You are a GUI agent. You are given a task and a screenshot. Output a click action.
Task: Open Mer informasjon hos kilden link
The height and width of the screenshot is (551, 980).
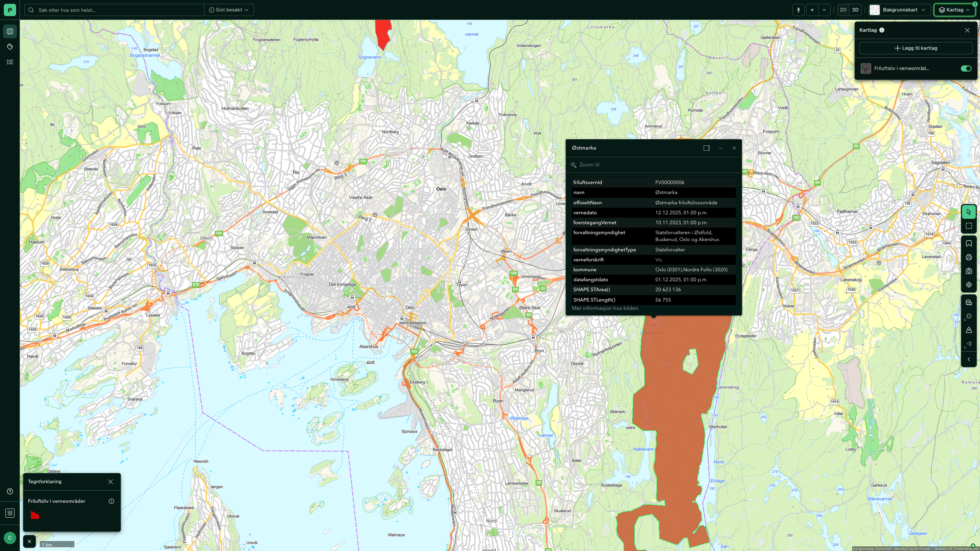(605, 308)
